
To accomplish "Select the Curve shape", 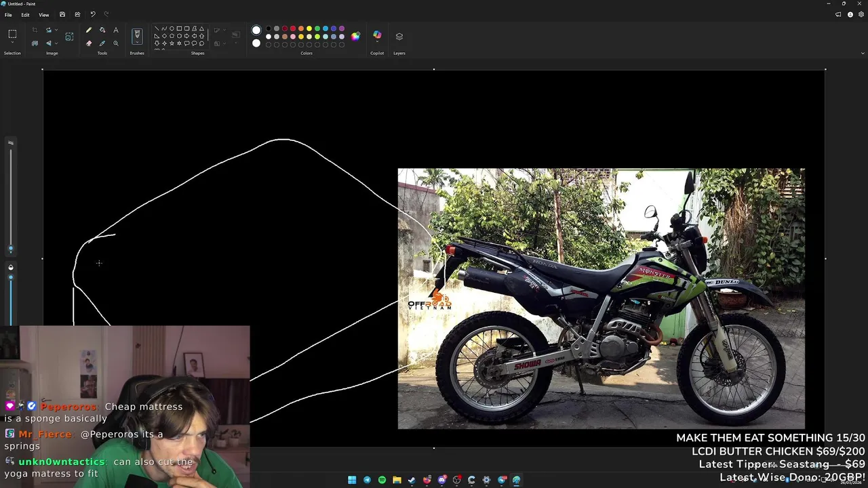I will pyautogui.click(x=164, y=28).
